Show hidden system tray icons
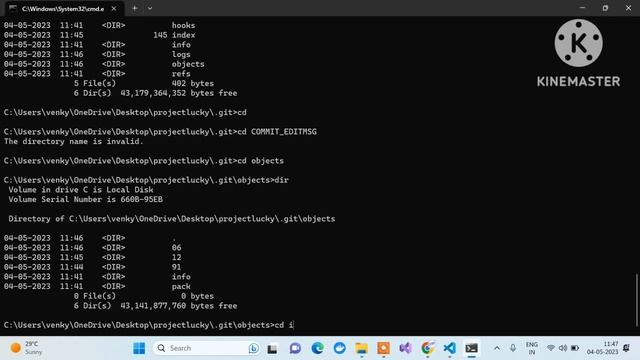Image resolution: width=640 pixels, height=360 pixels. coord(497,348)
